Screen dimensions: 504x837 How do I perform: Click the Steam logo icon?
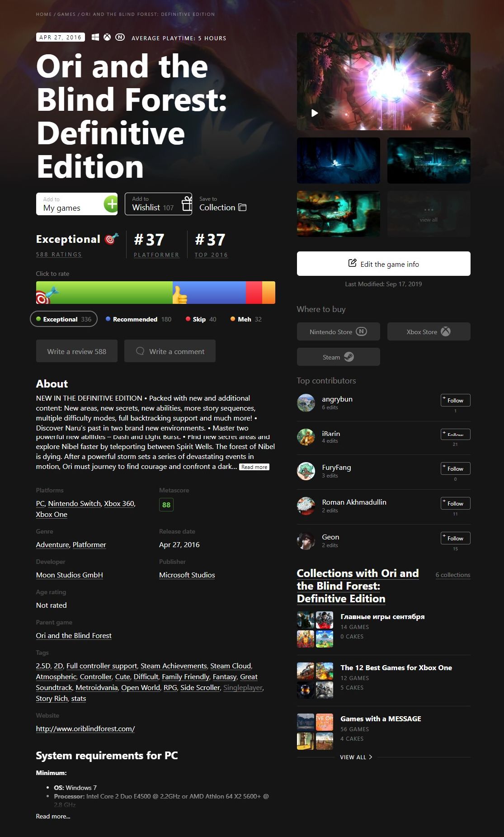pos(349,357)
